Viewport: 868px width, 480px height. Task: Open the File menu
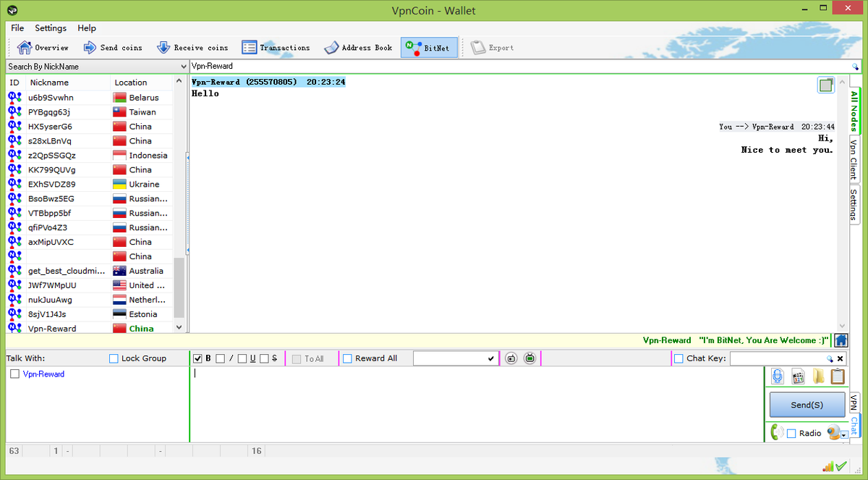coord(17,28)
